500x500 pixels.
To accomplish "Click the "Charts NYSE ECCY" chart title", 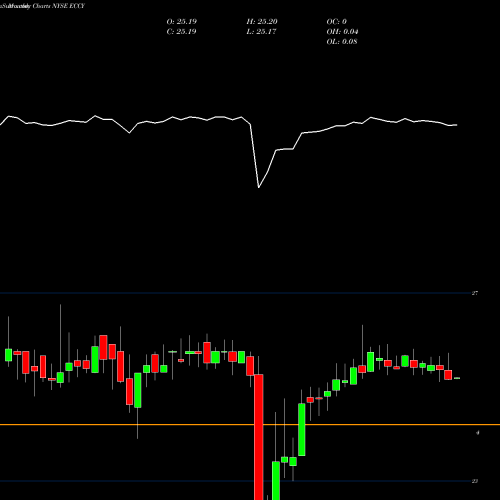I will tap(59, 6).
